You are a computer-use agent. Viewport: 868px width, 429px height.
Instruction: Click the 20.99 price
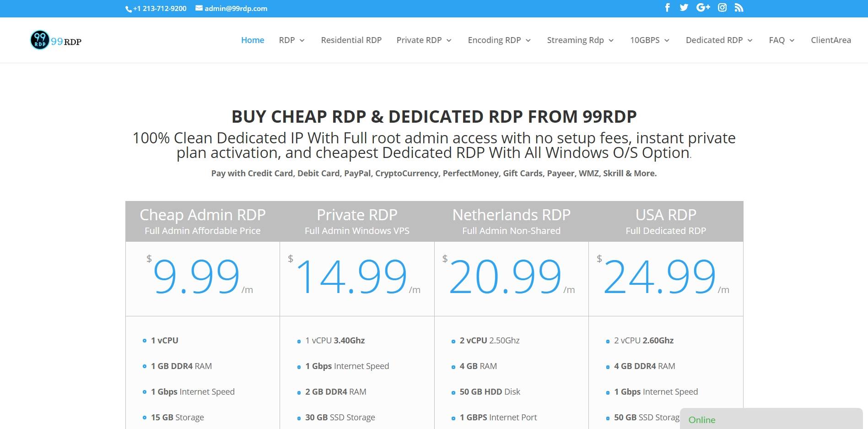click(x=505, y=277)
